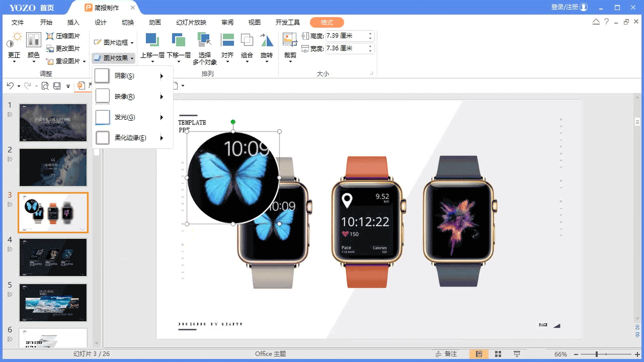Viewport: 644px width, 362px height.
Task: Toggle the 备注 notes pane
Action: click(446, 354)
